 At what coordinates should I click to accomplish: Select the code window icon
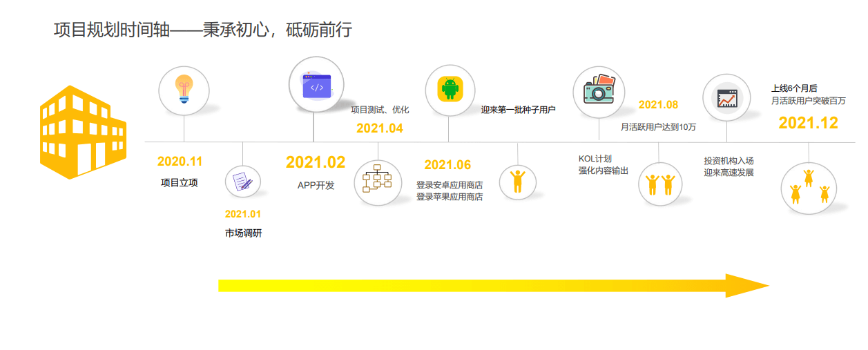tap(316, 86)
